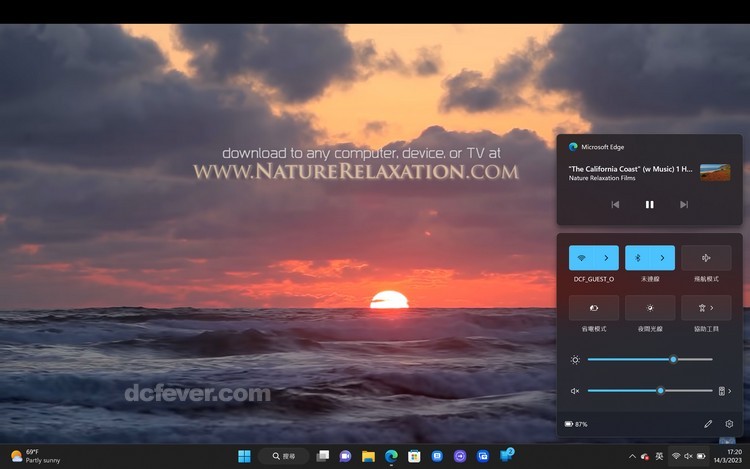Open the blue overlapping-screens app on taskbar

pyautogui.click(x=483, y=456)
